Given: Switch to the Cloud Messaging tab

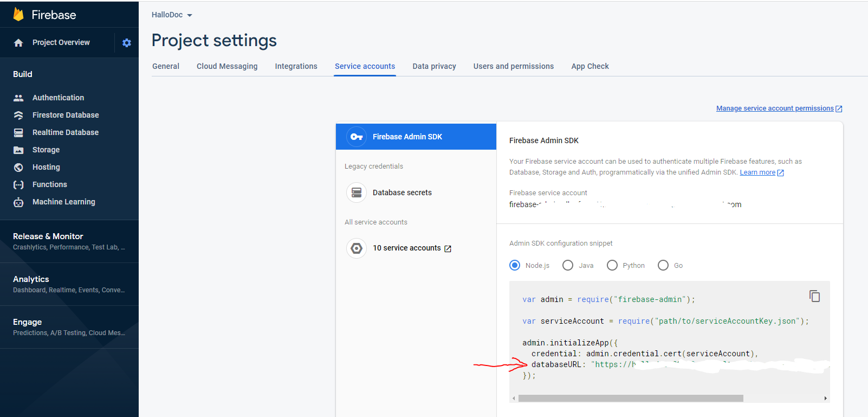Looking at the screenshot, I should click(227, 66).
